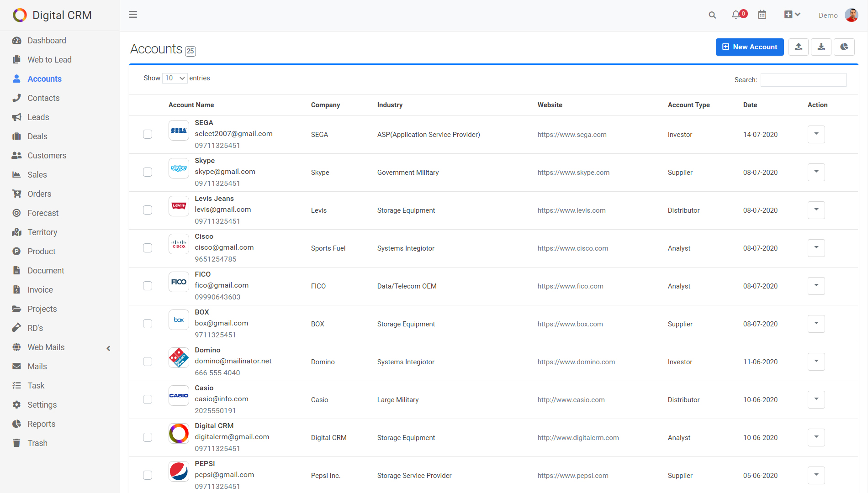
Task: Check the Levis Jeans account checkbox
Action: click(148, 210)
